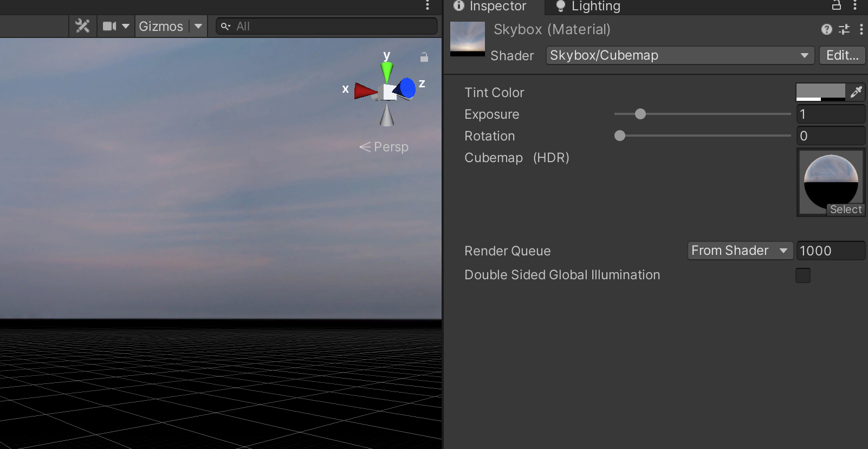
Task: Toggle the scene gizmo rotation lock
Action: click(x=424, y=57)
